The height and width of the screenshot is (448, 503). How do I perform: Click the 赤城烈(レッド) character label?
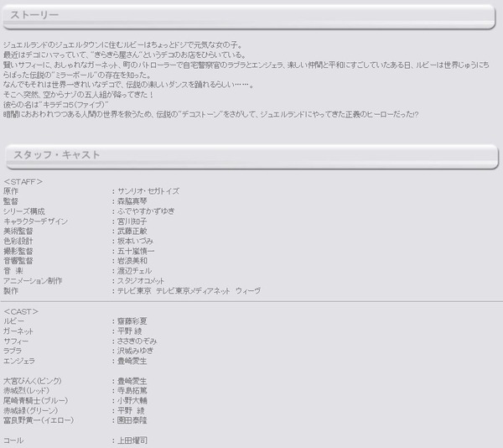click(x=27, y=391)
